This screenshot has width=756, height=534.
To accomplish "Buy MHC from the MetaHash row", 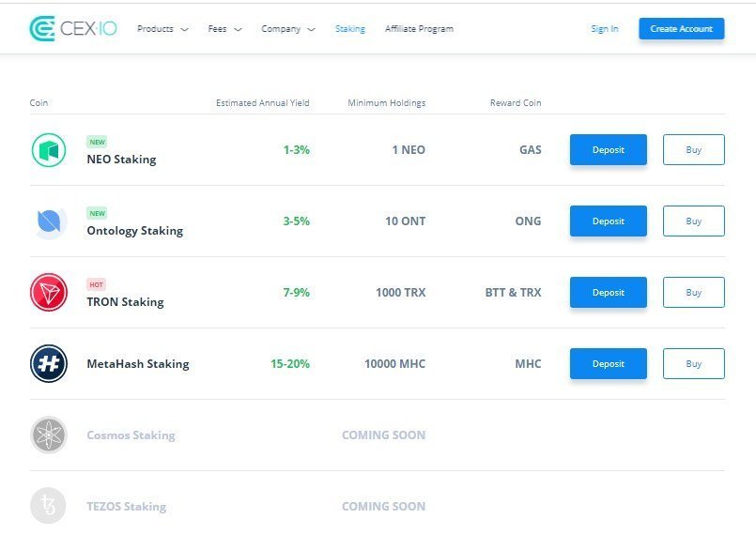I will point(693,364).
